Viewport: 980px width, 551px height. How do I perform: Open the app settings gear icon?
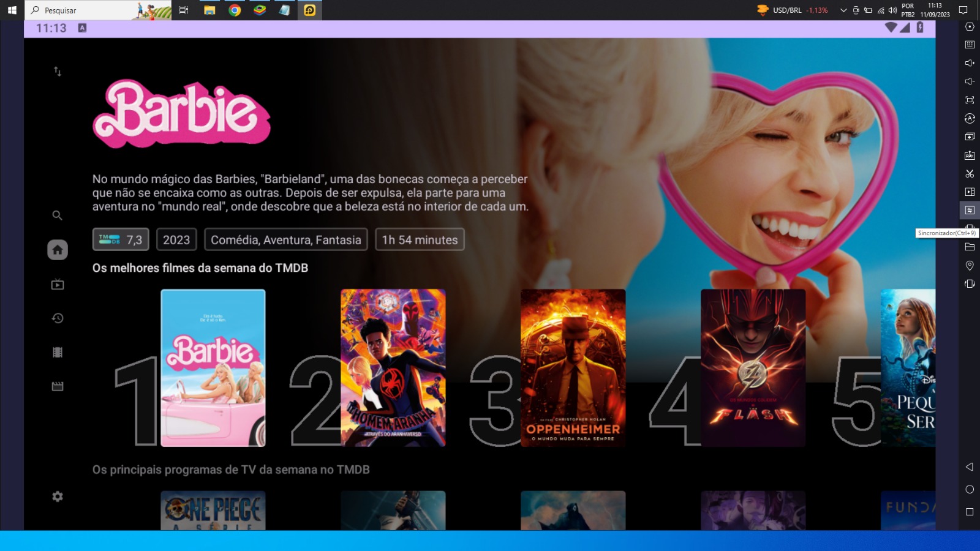point(58,497)
